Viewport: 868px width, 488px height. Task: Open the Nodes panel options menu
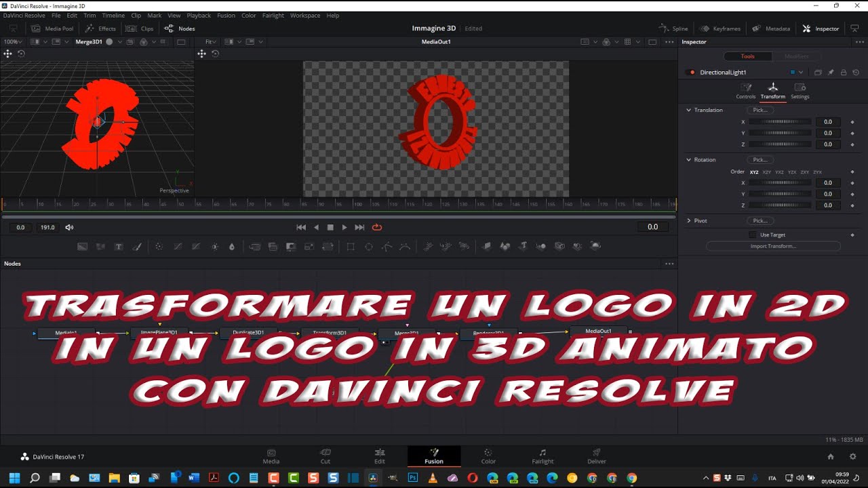(x=669, y=264)
